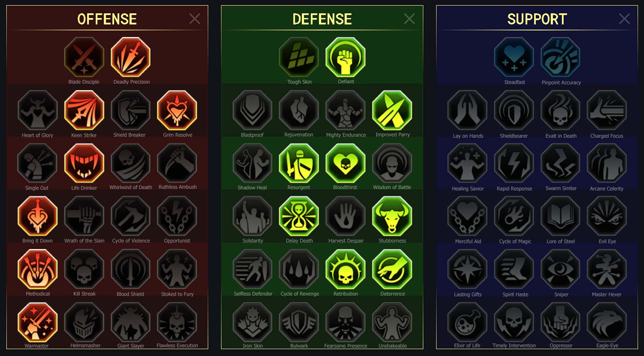The width and height of the screenshot is (644, 356).
Task: Choose the Improved Parry mastery
Action: coord(392,110)
